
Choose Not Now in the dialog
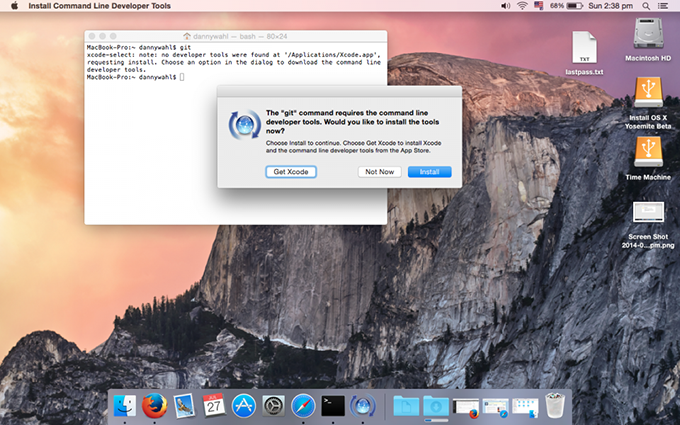coord(379,172)
